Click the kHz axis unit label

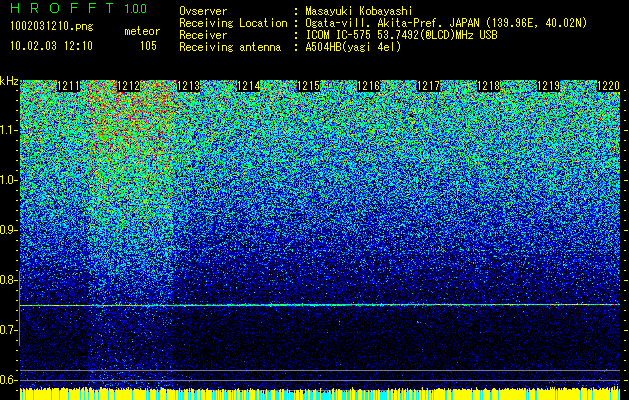(9, 81)
